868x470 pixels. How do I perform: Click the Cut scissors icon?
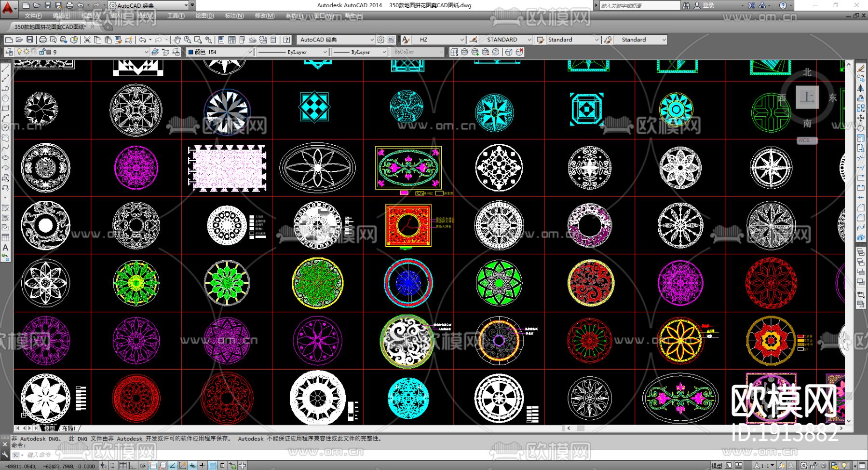[x=87, y=40]
